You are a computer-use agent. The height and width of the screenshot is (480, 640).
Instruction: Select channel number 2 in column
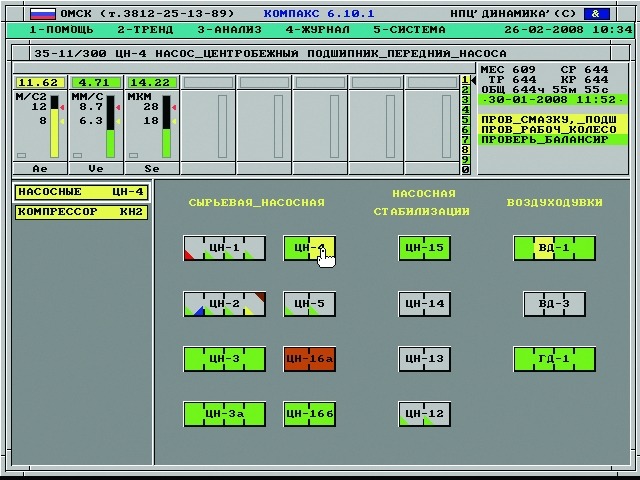(x=465, y=90)
